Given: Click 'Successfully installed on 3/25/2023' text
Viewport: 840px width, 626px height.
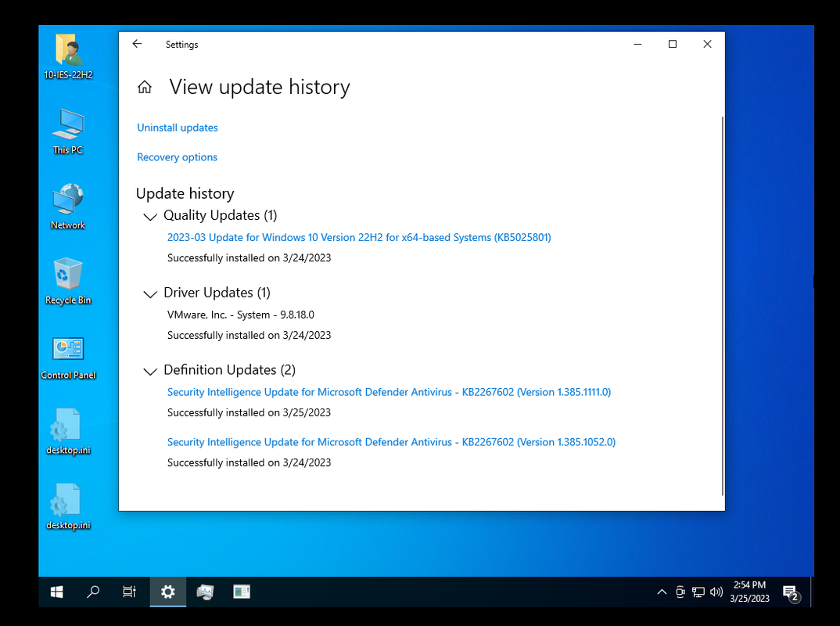Looking at the screenshot, I should pyautogui.click(x=249, y=412).
